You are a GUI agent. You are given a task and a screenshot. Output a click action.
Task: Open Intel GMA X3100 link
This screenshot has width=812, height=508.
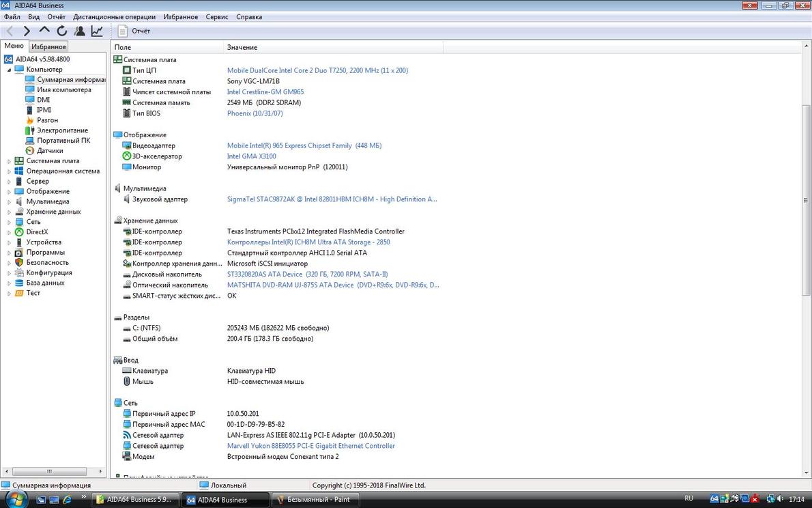point(252,156)
